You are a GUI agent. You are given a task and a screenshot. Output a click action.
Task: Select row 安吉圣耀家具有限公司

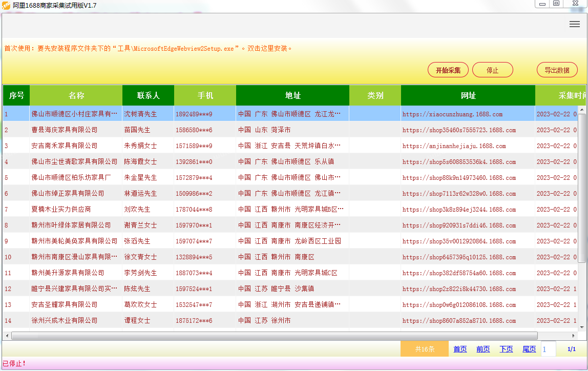point(291,304)
